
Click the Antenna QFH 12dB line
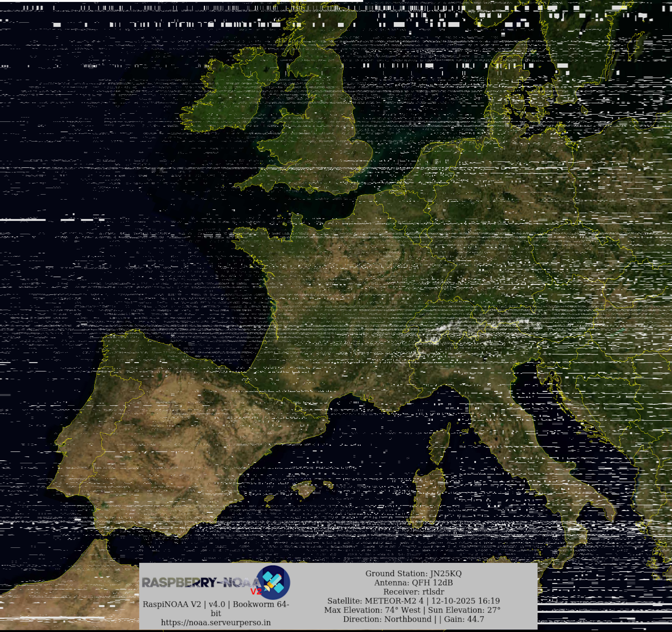click(413, 583)
